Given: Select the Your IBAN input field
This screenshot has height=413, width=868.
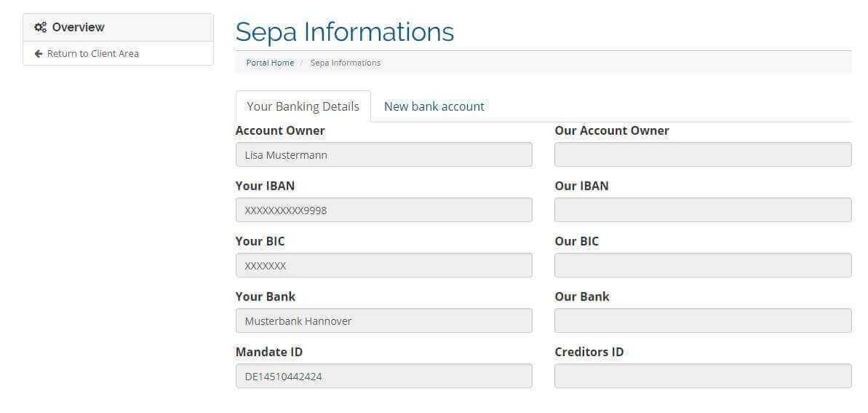Looking at the screenshot, I should point(383,211).
